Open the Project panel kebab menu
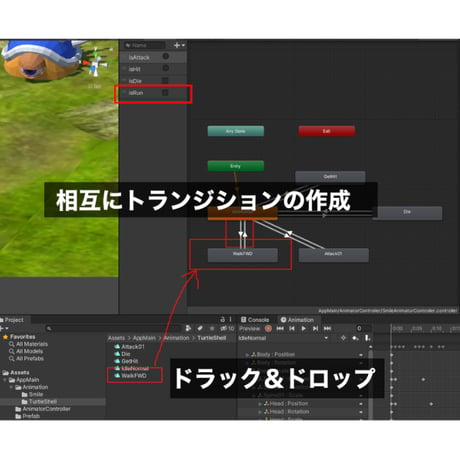 [x=231, y=319]
